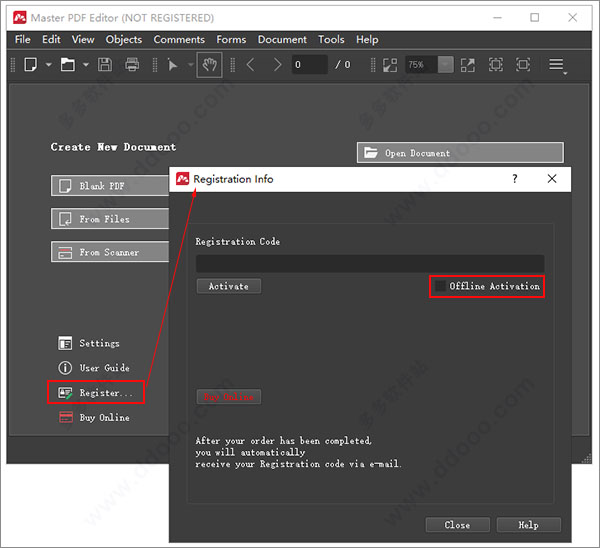Viewport: 600px width, 548px height.
Task: Click the question mark in Registration Info title bar
Action: (515, 179)
